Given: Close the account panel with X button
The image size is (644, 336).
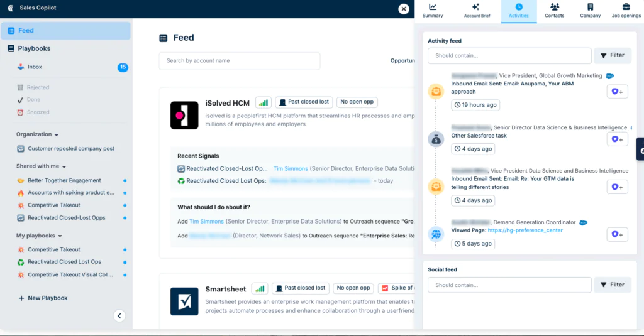Looking at the screenshot, I should point(404,9).
